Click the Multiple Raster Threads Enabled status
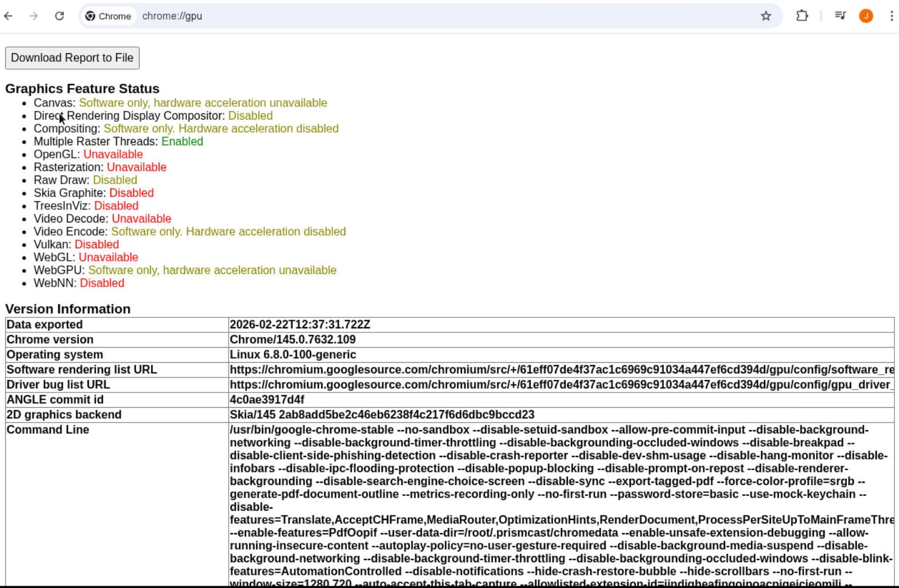The width and height of the screenshot is (899, 588). coord(182,141)
